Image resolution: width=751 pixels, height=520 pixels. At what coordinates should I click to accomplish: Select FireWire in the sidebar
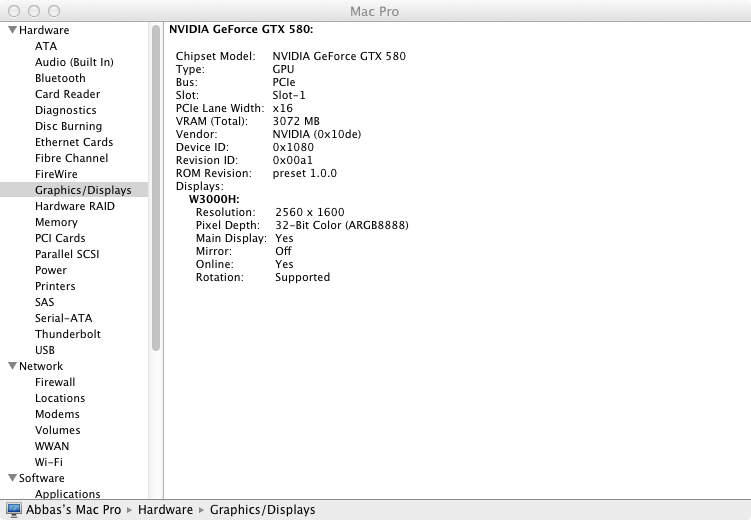pos(56,174)
